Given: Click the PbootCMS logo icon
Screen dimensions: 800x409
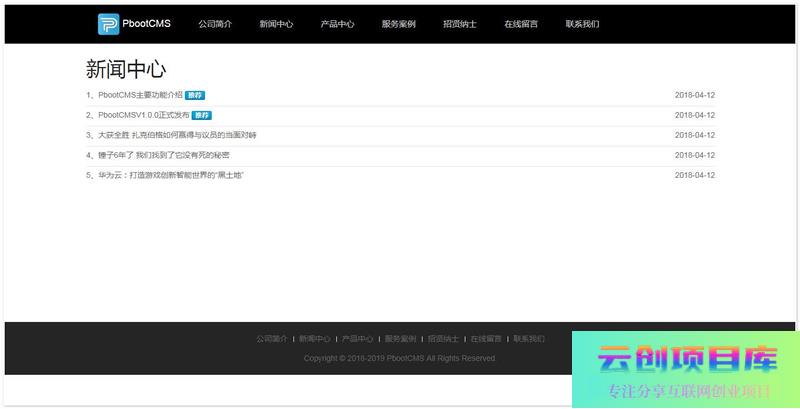Looking at the screenshot, I should 107,24.
